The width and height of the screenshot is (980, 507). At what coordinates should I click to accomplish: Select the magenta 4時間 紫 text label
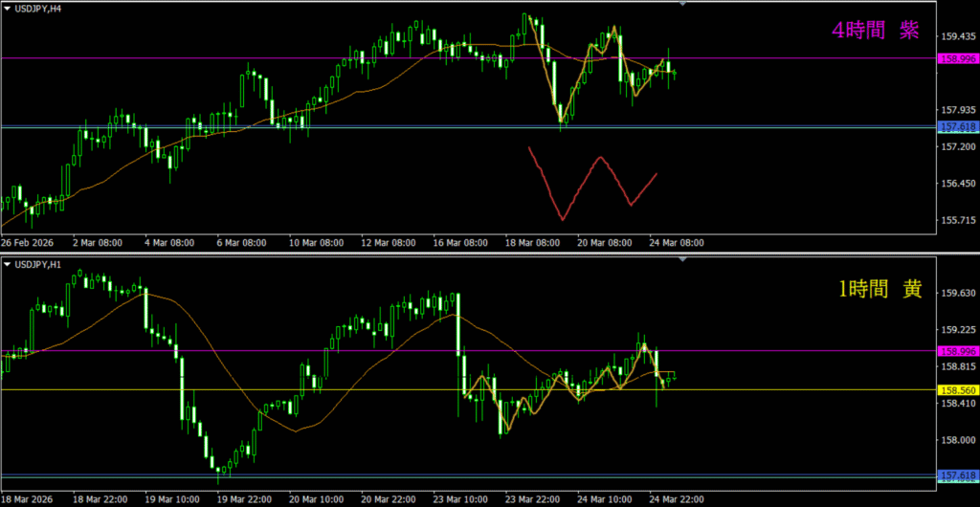(875, 31)
